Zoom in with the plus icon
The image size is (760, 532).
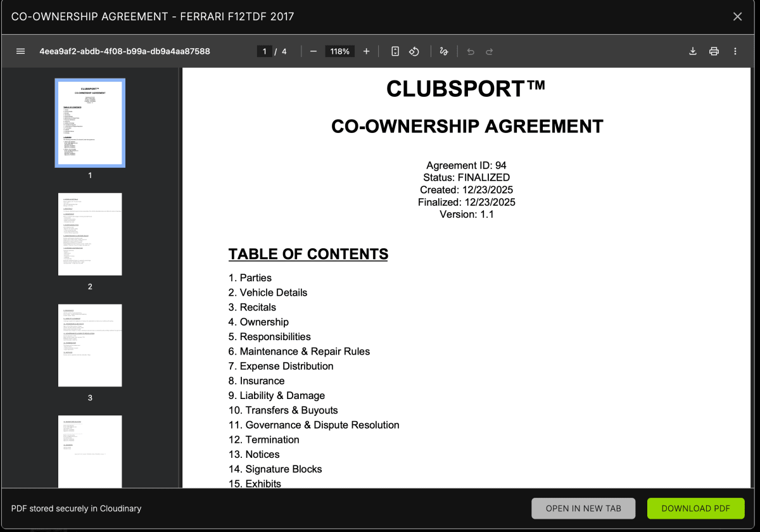[x=366, y=51]
